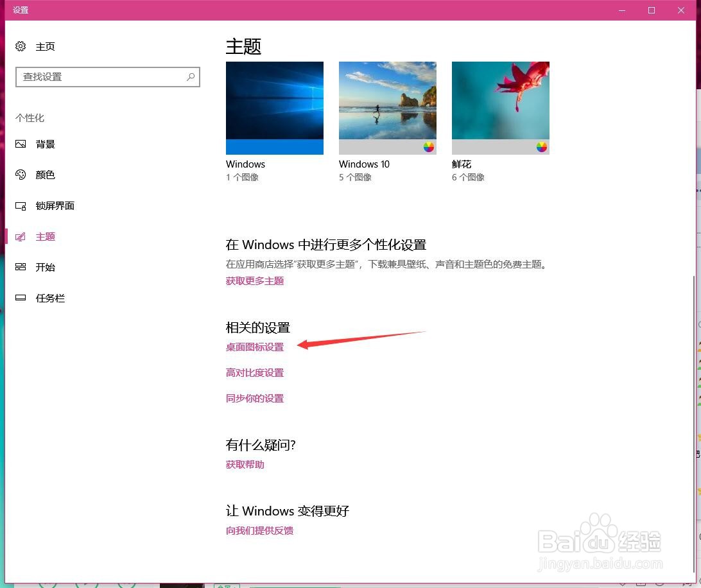Go to 锁屏界面 settings
The width and height of the screenshot is (701, 588).
55,205
